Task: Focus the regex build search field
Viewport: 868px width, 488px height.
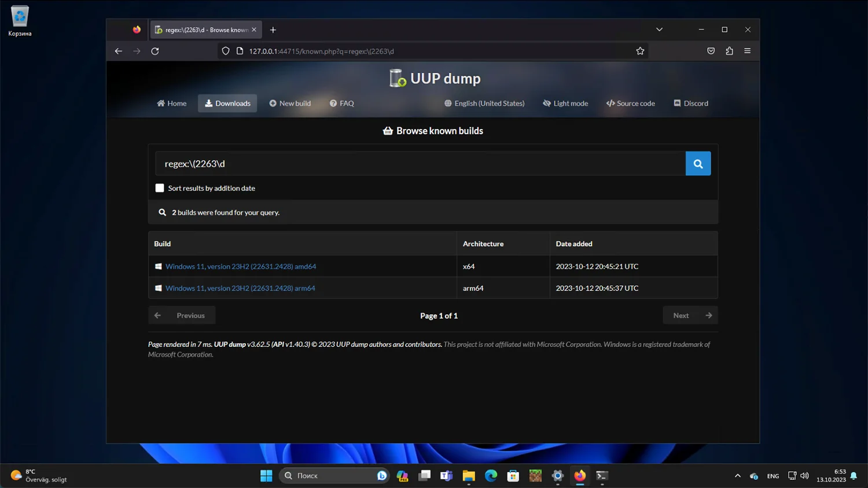Action: tap(420, 164)
